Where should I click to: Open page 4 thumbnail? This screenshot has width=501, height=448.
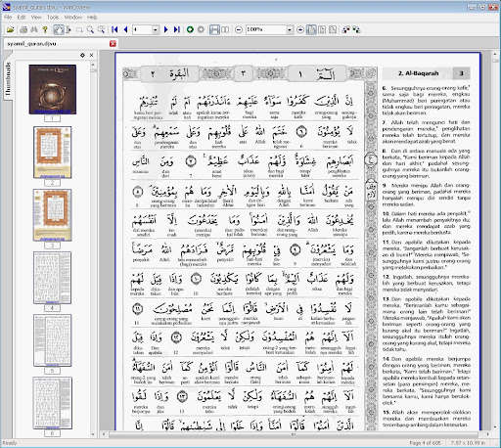(53, 278)
